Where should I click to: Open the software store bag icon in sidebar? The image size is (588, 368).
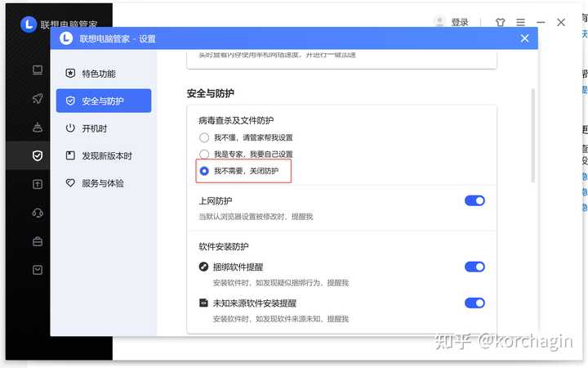pyautogui.click(x=38, y=270)
